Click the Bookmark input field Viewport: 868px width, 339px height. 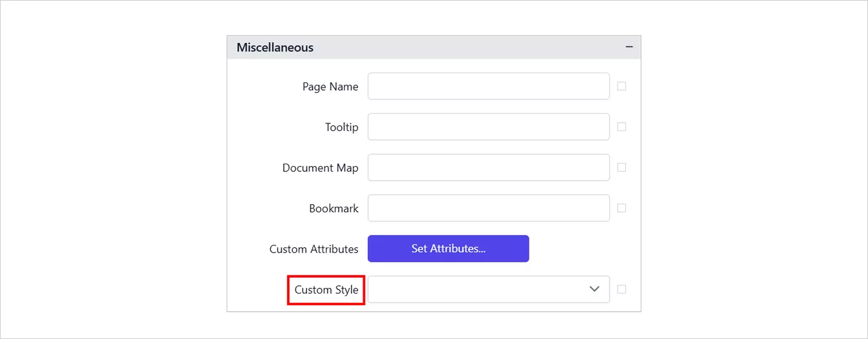pos(488,208)
